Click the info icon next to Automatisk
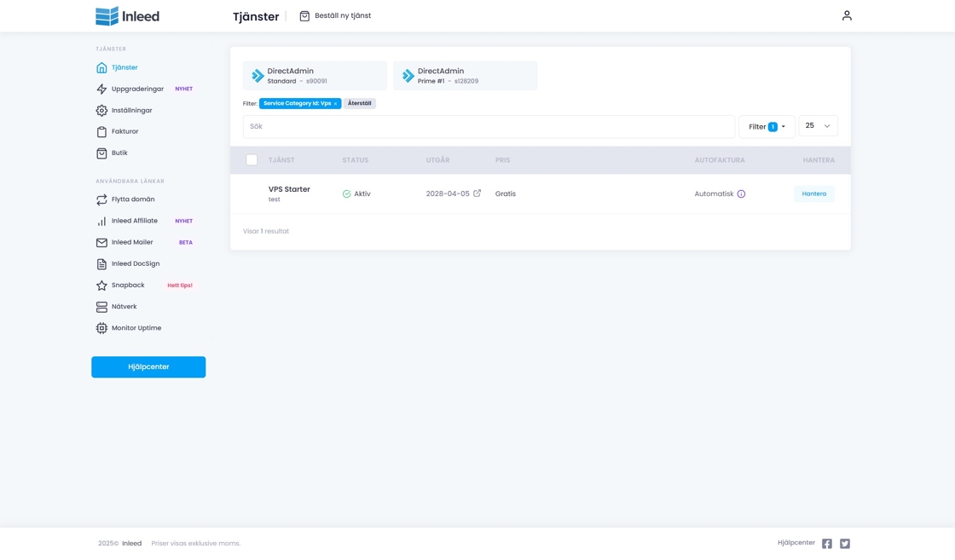 pos(741,194)
